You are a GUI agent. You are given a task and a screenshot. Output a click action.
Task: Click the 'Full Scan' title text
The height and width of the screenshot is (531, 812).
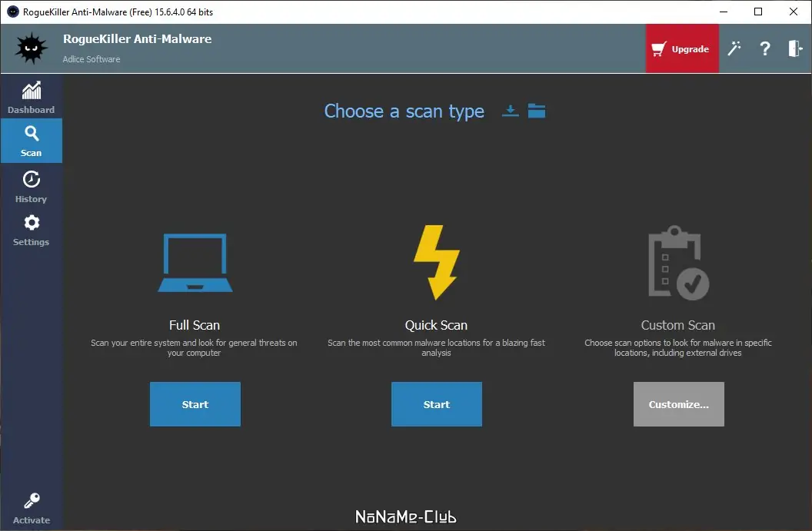click(x=195, y=325)
